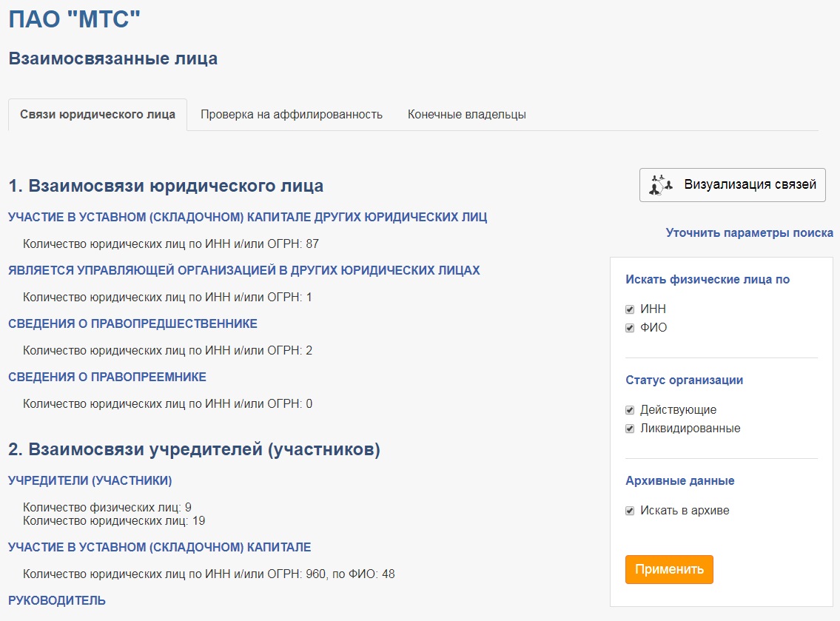Click the network graph icon in Визуализация связей

tap(660, 185)
